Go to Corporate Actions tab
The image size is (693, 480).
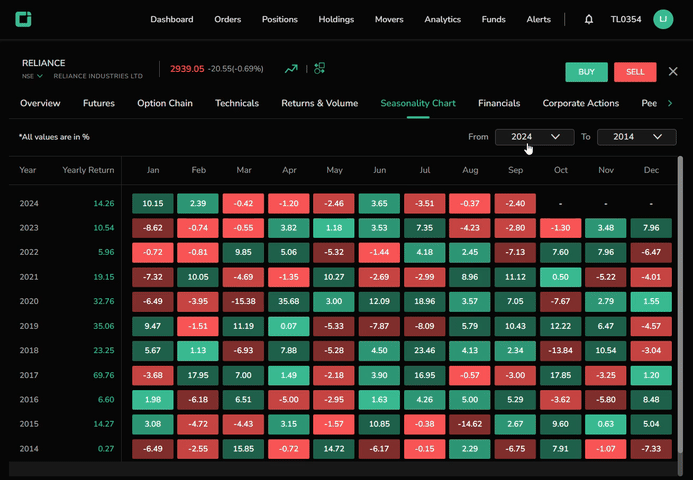point(581,103)
